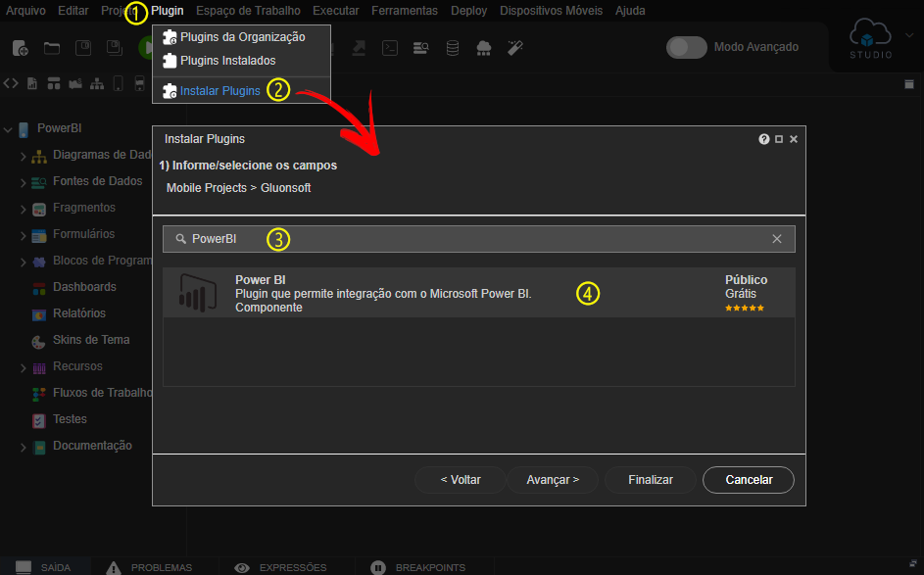
Task: Click the database cylinder icon in toolbar
Action: click(452, 48)
